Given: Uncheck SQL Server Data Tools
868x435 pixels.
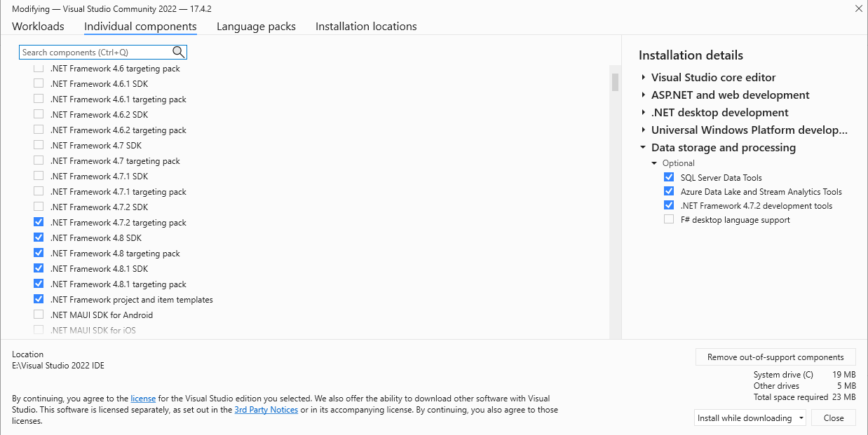Looking at the screenshot, I should (669, 177).
